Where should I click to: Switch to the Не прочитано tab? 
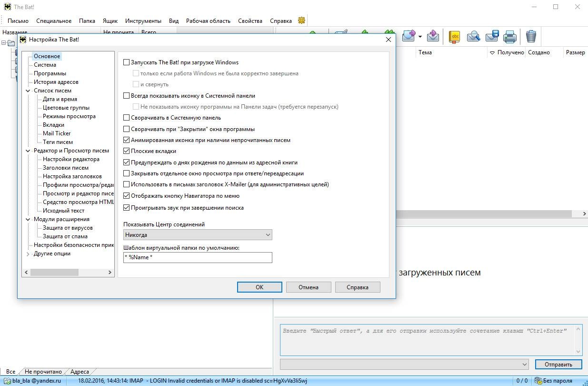(x=43, y=372)
